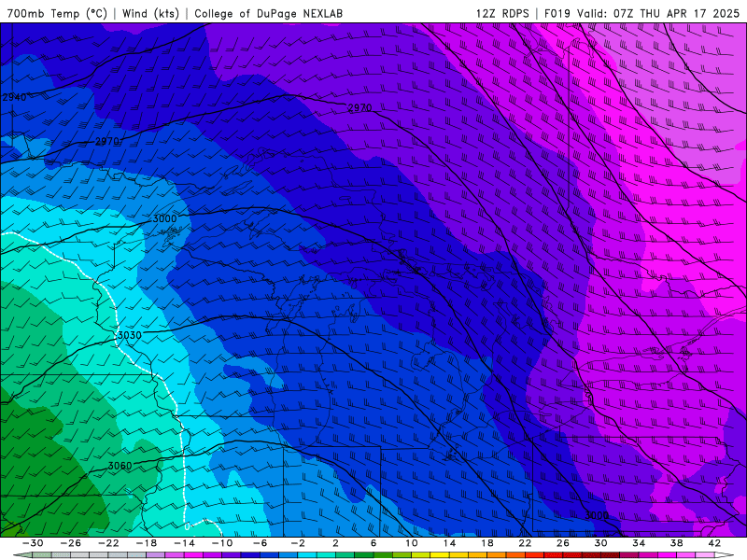Click the 18 legend tick label
The height and width of the screenshot is (560, 747).
coord(487,543)
